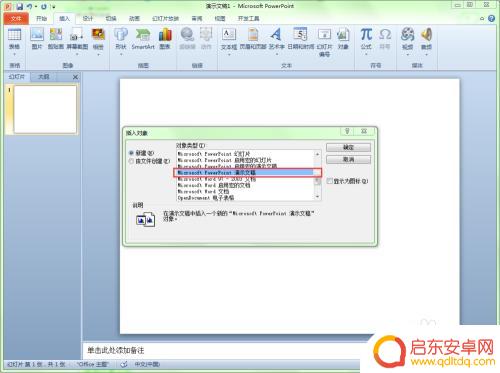The image size is (500, 373).
Task: Click the Undo icon in the quick access toolbar
Action: pyautogui.click(x=30, y=6)
